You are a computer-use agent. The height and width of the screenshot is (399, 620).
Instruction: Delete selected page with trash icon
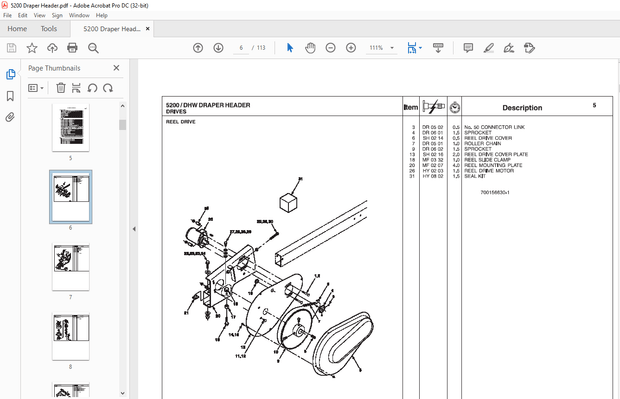(x=60, y=88)
